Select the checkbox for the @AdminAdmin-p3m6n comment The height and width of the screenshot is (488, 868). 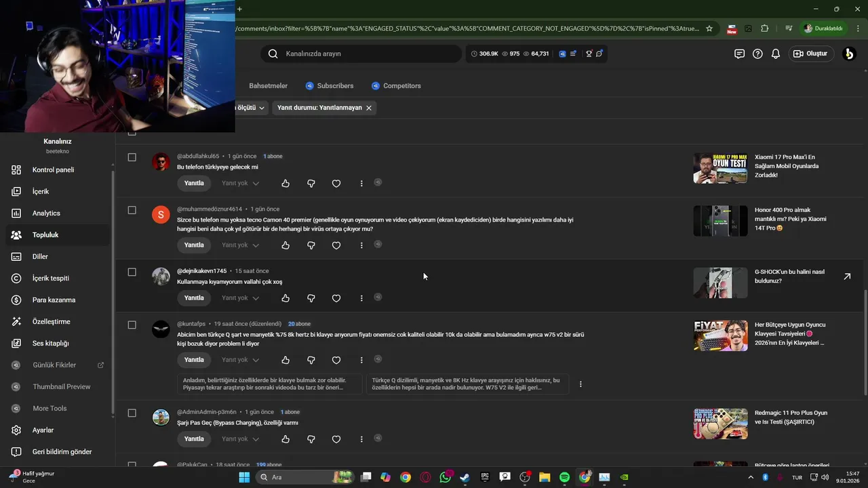pos(132,413)
